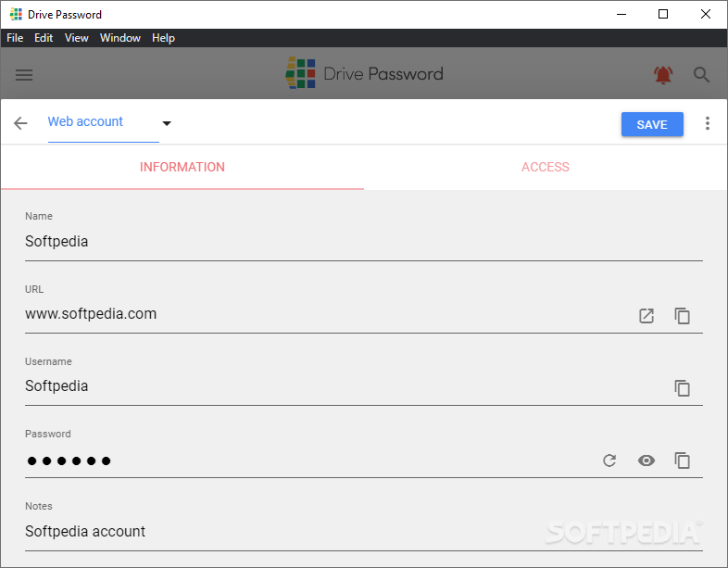Close the Drive Password window

[x=706, y=15]
